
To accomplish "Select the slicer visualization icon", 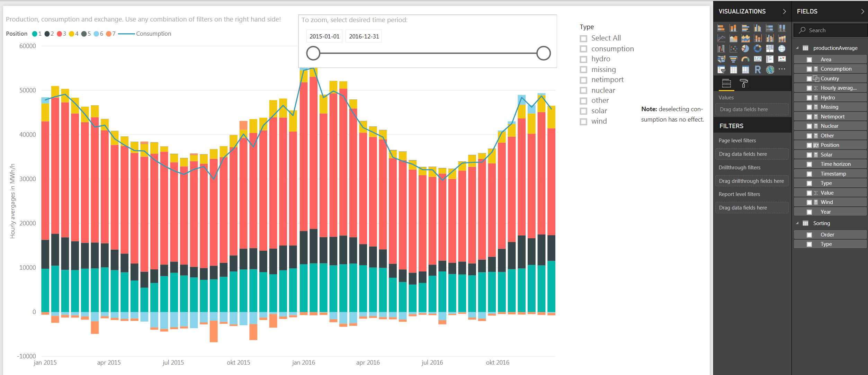I will 721,70.
